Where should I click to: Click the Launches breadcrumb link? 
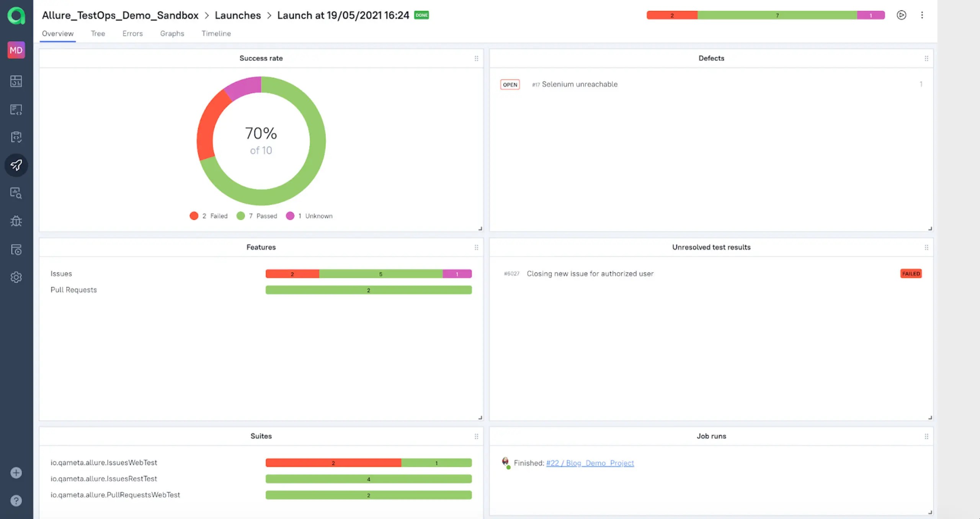pos(237,15)
